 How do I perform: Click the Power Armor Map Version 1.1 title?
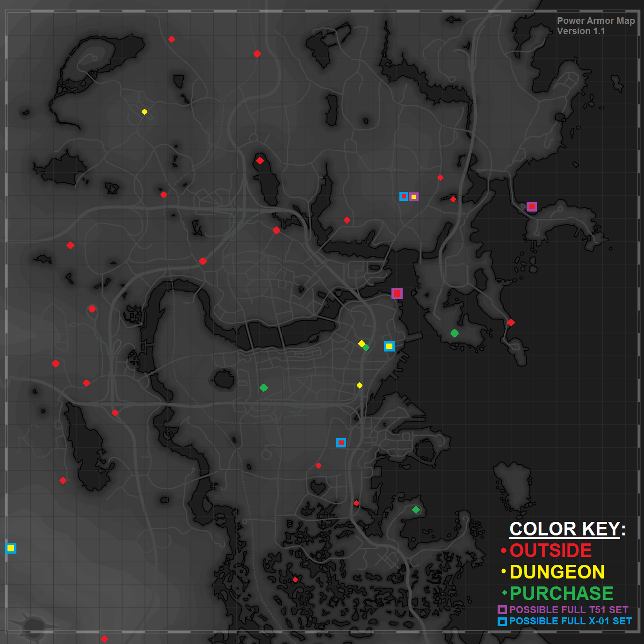click(x=595, y=26)
